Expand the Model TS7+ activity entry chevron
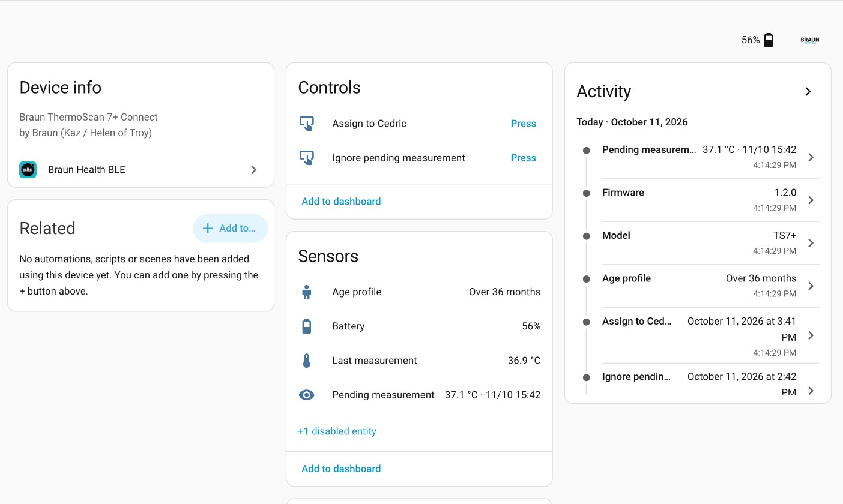Image resolution: width=843 pixels, height=504 pixels. 811,243
